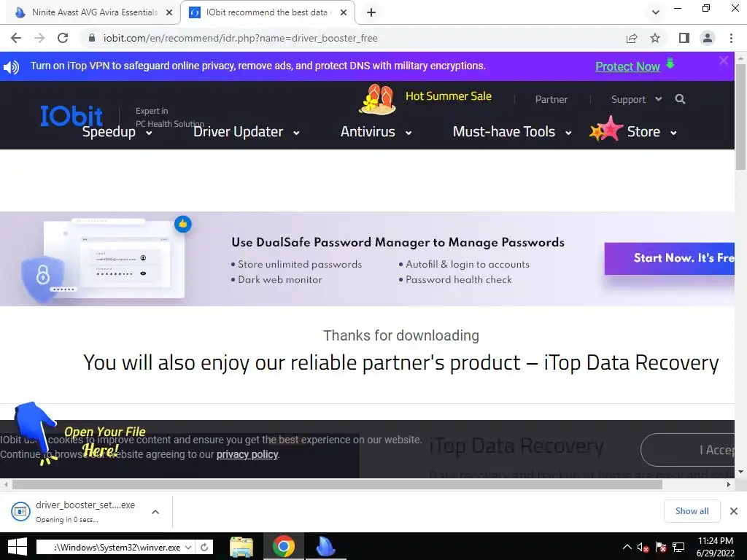The image size is (747, 560).
Task: Dismiss the iTop VPN banner
Action: 724,61
